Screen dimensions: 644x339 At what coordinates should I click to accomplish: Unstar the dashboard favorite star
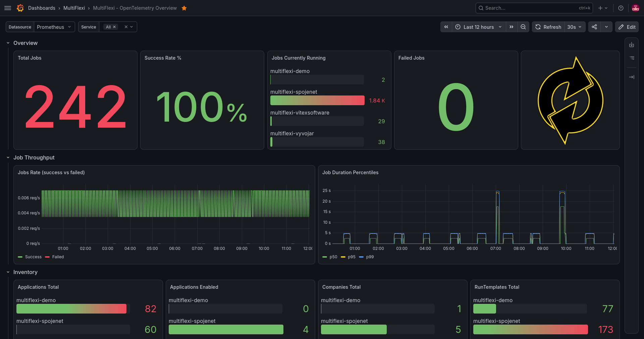click(184, 8)
